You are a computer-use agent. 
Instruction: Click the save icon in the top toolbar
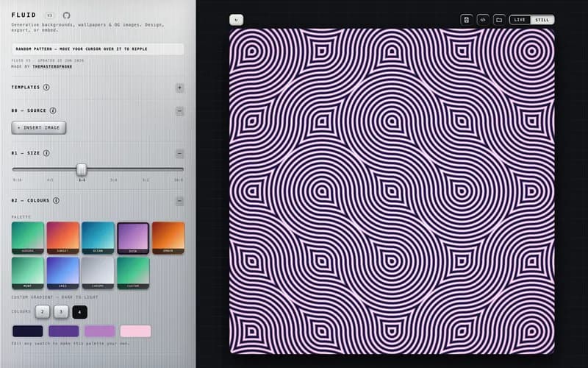(x=467, y=20)
